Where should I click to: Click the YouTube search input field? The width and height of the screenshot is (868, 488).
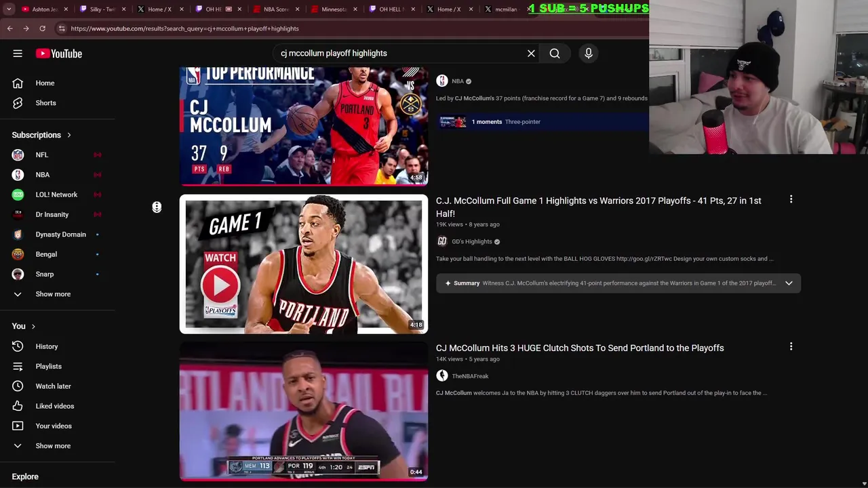[x=400, y=54]
